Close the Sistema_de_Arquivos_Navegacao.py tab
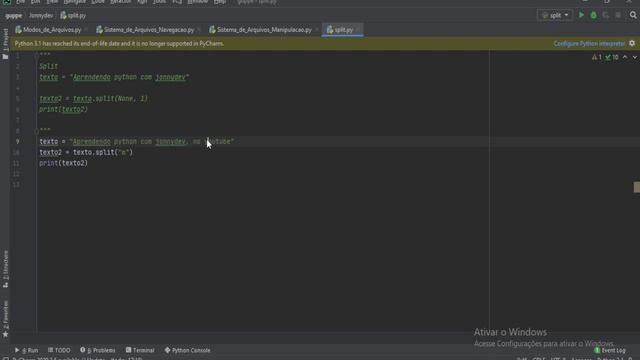This screenshot has width=640, height=360. pos(199,30)
